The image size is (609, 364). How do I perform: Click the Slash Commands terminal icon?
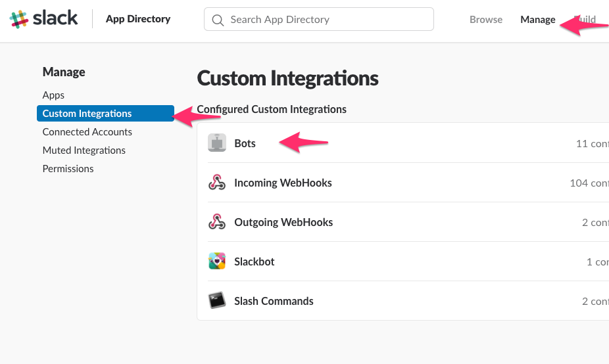pos(217,301)
